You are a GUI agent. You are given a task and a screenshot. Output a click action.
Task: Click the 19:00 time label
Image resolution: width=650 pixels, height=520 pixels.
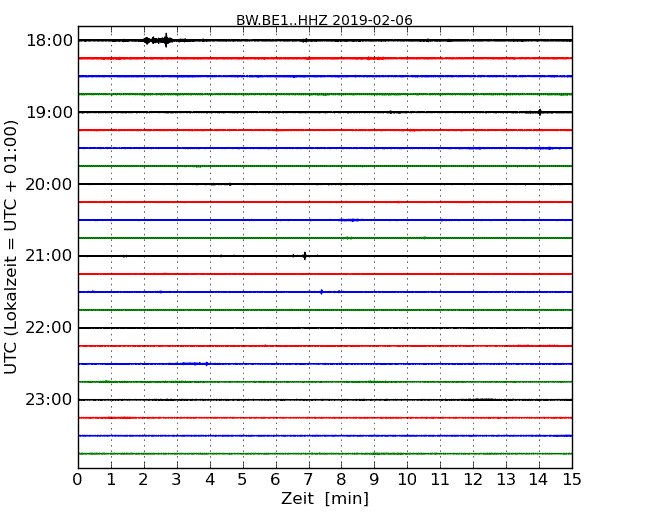pyautogui.click(x=49, y=112)
